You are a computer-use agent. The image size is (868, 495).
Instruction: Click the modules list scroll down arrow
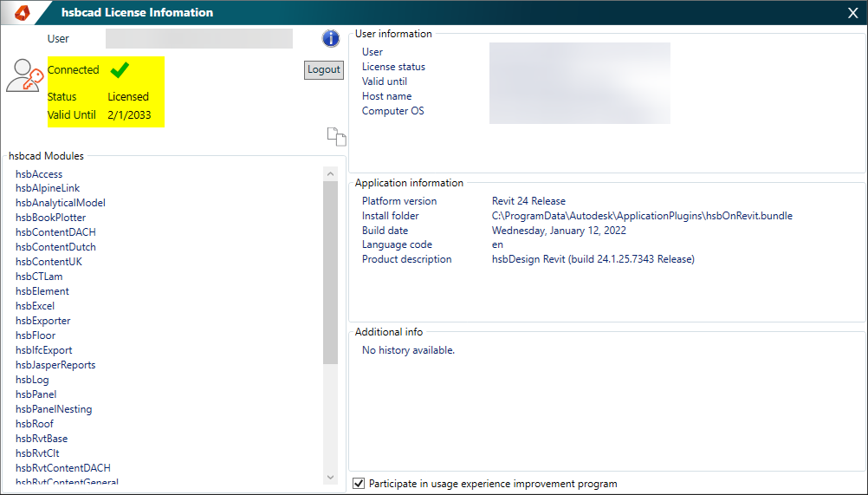coord(331,478)
